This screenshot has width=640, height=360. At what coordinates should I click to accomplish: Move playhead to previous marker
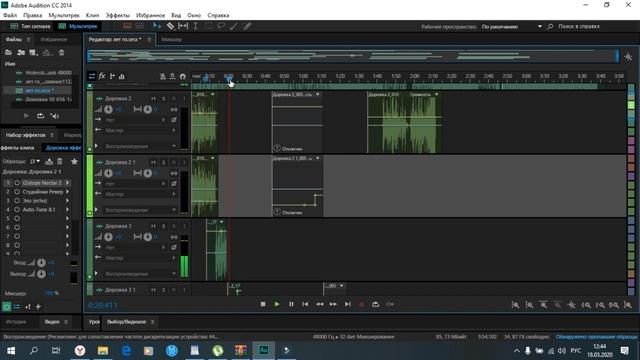click(305, 304)
